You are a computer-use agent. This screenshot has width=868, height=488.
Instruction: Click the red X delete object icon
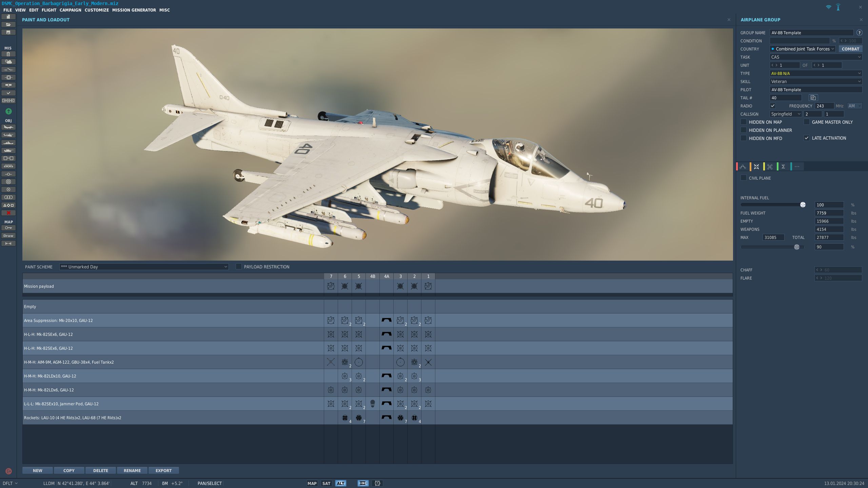tap(8, 213)
